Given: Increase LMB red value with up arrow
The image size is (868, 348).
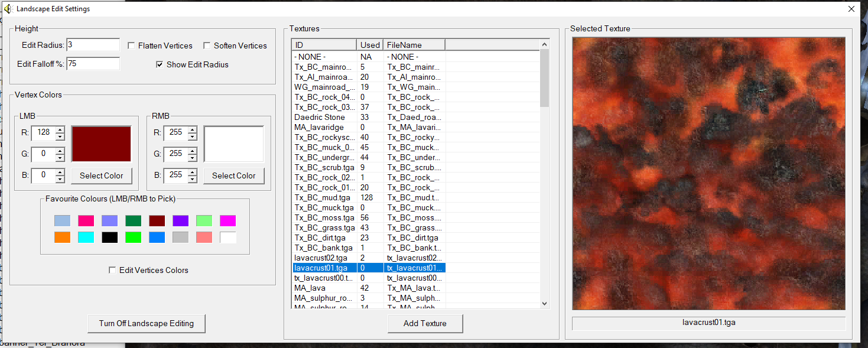Looking at the screenshot, I should pyautogui.click(x=60, y=130).
